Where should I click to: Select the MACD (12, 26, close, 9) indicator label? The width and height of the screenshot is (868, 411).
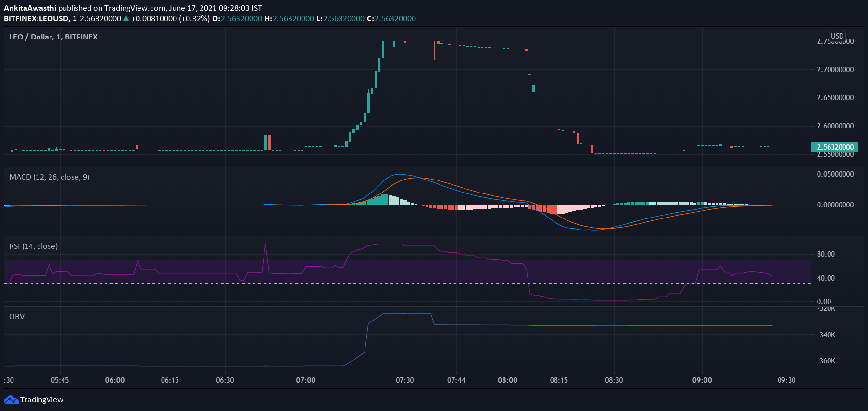click(49, 177)
